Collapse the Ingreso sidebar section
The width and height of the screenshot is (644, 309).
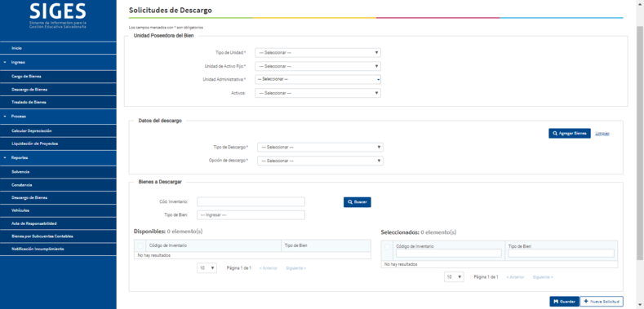(x=58, y=63)
